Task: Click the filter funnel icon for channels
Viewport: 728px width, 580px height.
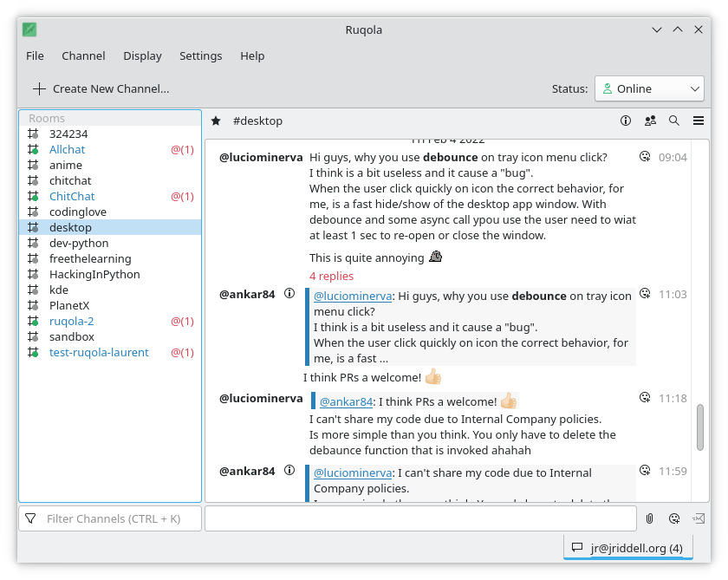Action: click(x=31, y=518)
